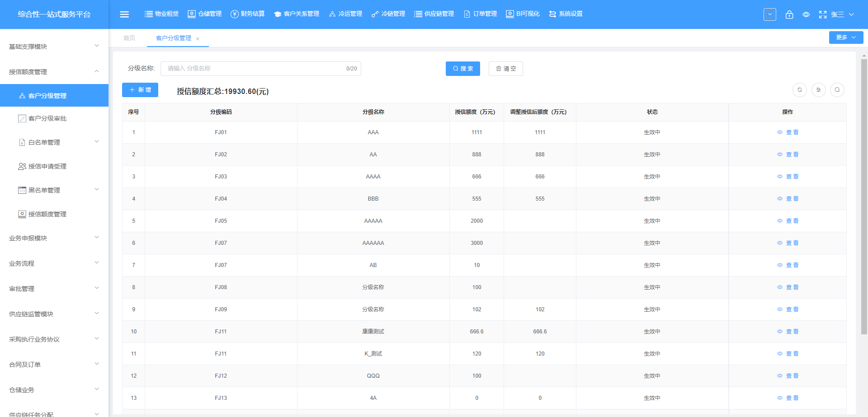Expand 白名单管理 submenu
The height and width of the screenshot is (417, 868).
point(54,142)
